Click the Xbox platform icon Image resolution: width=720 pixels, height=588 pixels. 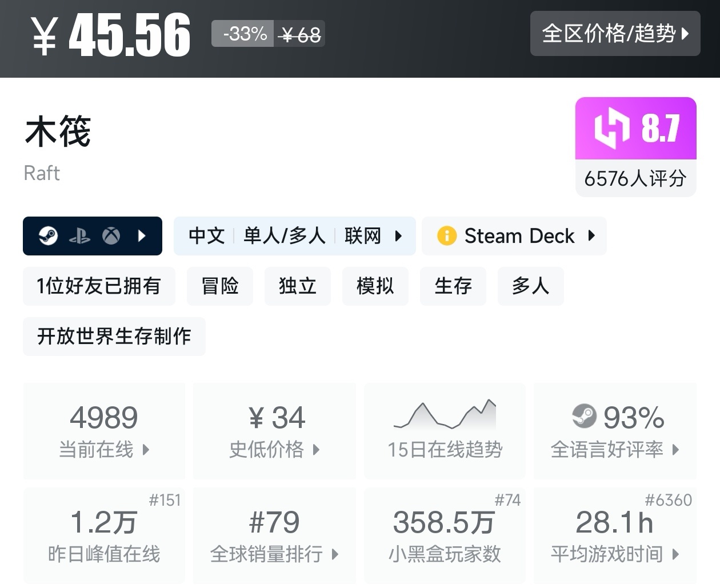(111, 235)
